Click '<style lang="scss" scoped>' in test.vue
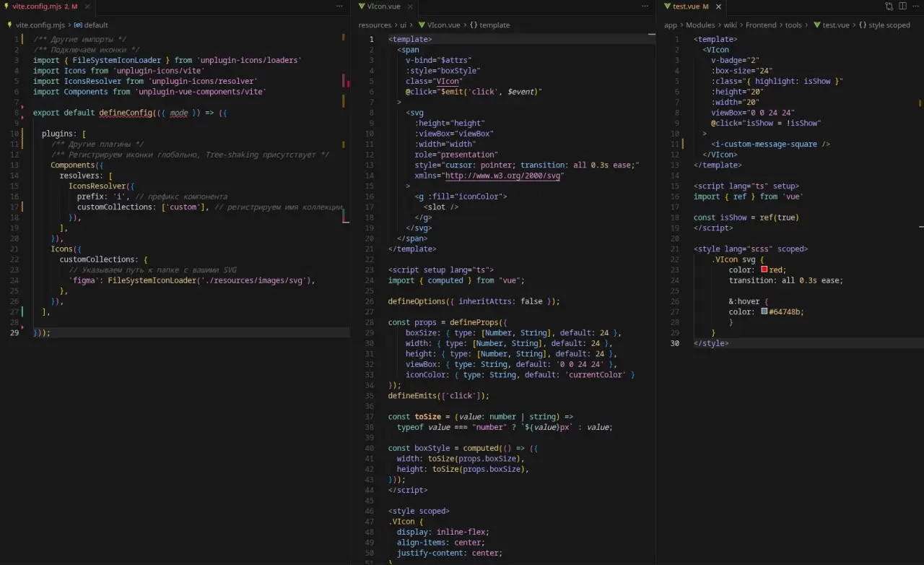This screenshot has width=924, height=565. [x=751, y=249]
